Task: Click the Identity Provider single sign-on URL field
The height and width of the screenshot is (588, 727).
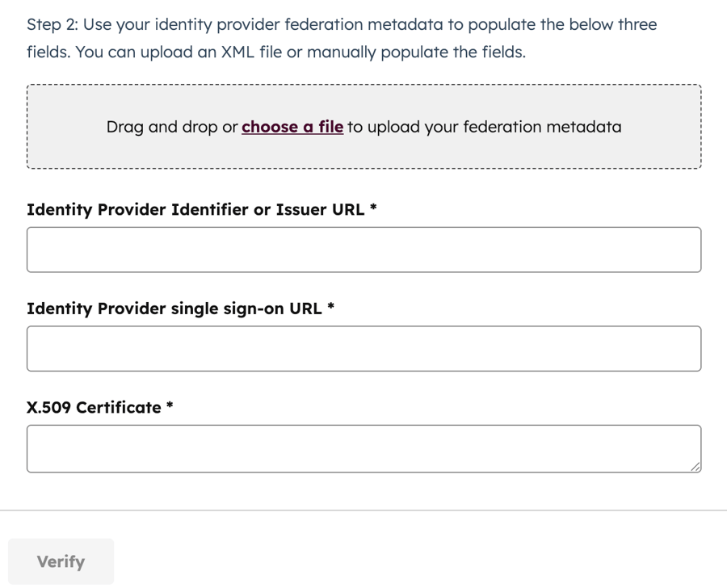Action: click(363, 348)
